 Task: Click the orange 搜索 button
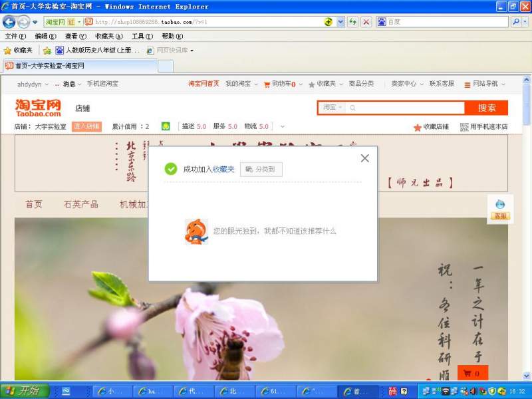coord(487,108)
